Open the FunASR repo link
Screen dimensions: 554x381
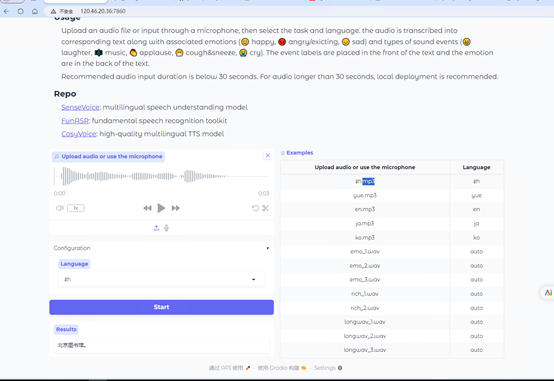[75, 121]
